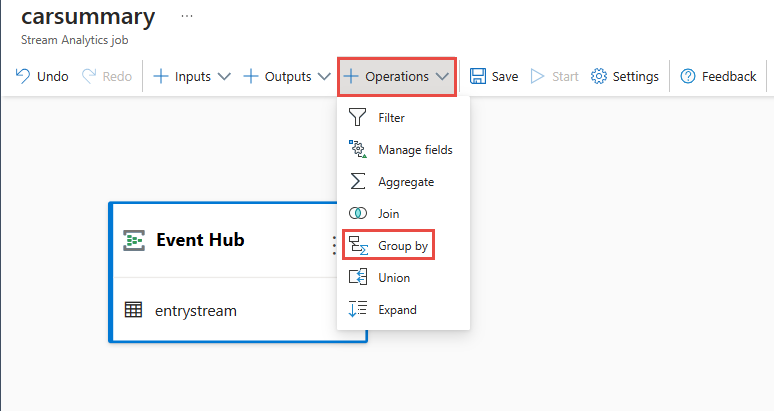
Task: Click the Manage fields icon
Action: point(358,150)
